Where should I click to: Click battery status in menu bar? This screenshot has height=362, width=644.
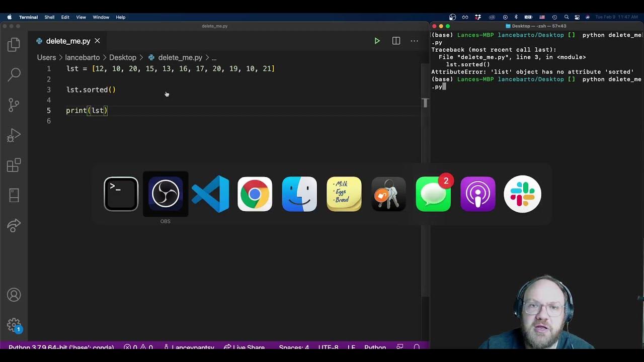tap(529, 17)
